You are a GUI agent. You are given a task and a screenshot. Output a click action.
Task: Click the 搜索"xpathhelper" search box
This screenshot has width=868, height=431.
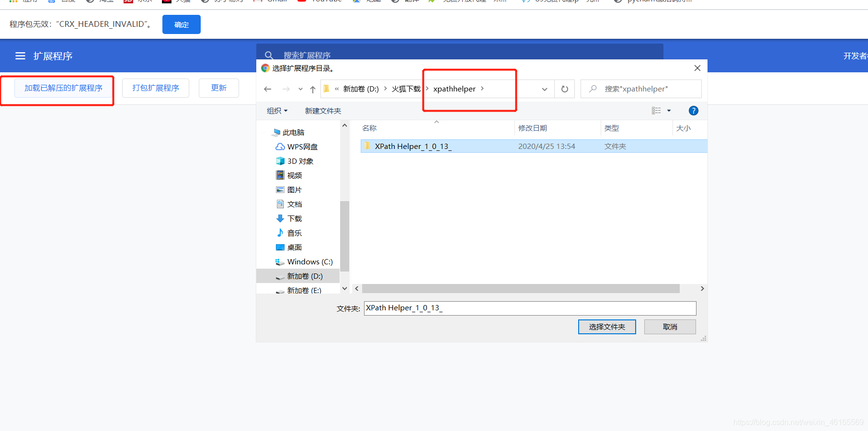641,89
